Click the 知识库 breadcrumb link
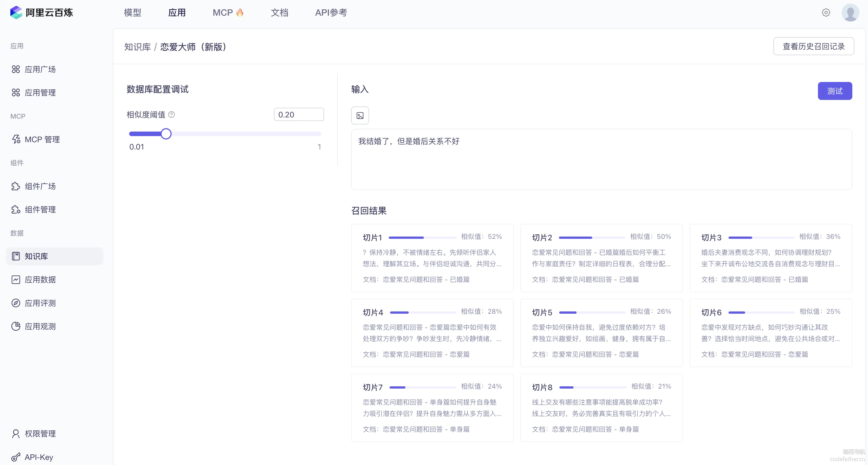The height and width of the screenshot is (465, 868). point(138,47)
